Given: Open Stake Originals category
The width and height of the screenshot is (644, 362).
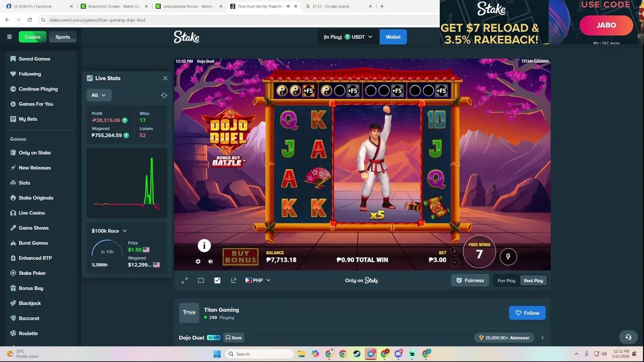Looking at the screenshot, I should [36, 198].
